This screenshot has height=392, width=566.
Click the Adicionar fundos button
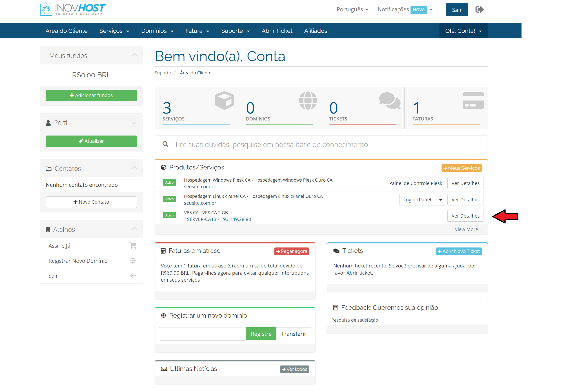click(91, 95)
